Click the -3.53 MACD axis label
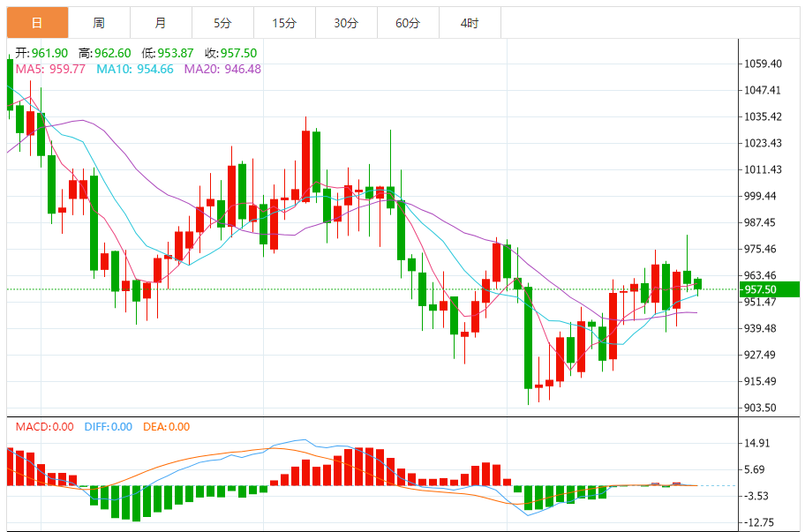Viewport: 805px width, 532px height. click(x=756, y=496)
